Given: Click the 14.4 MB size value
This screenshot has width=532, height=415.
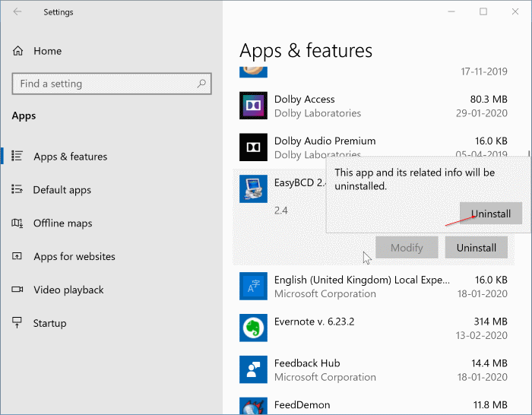Looking at the screenshot, I should [x=489, y=363].
